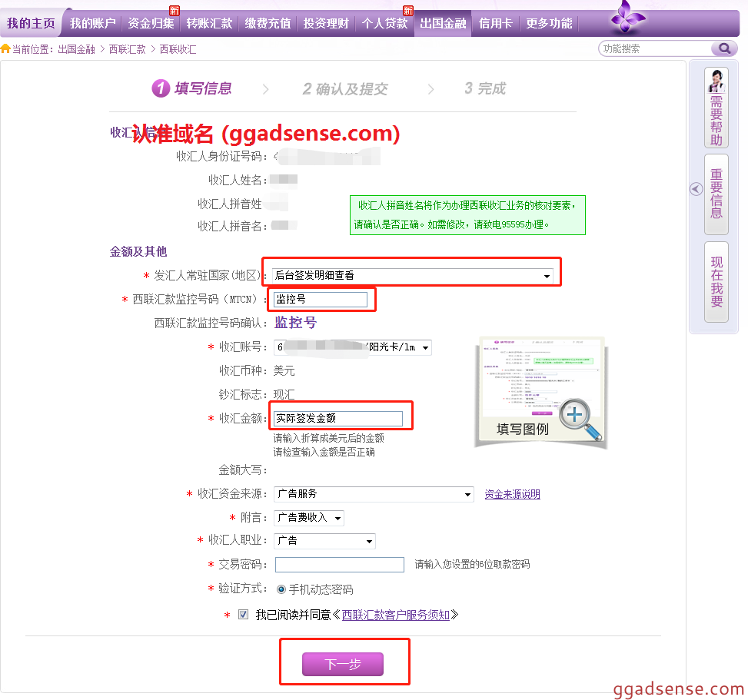Open the 收汇账号 account dropdown
This screenshot has width=748, height=700.
pos(424,347)
